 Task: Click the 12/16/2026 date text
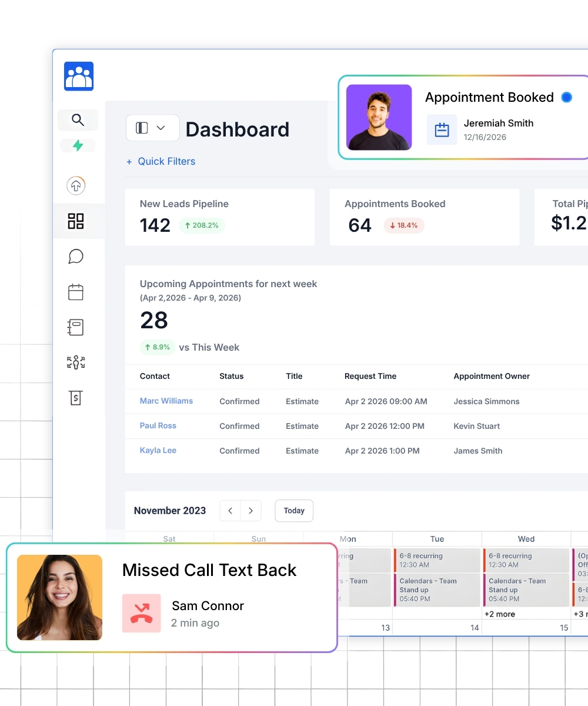pos(485,137)
